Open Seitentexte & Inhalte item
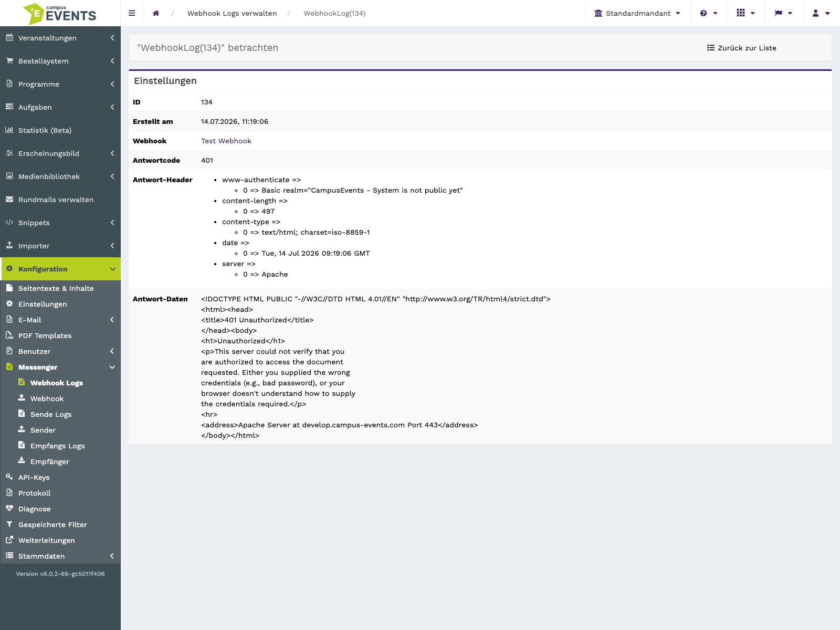Viewport: 840px width, 630px height. (x=56, y=288)
